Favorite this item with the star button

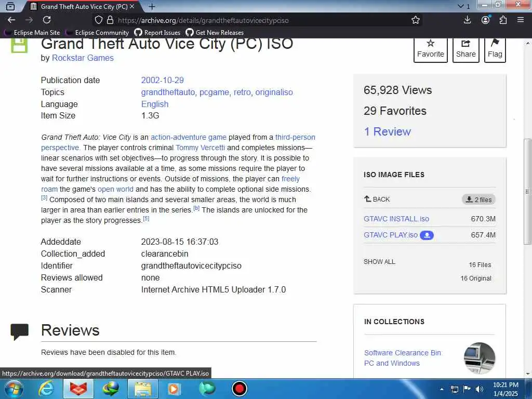point(430,50)
